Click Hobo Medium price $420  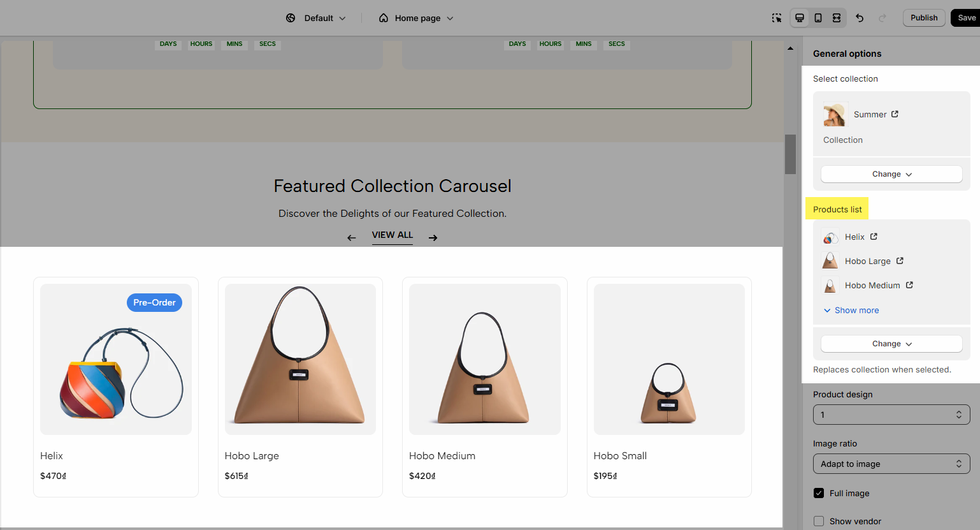pos(422,476)
